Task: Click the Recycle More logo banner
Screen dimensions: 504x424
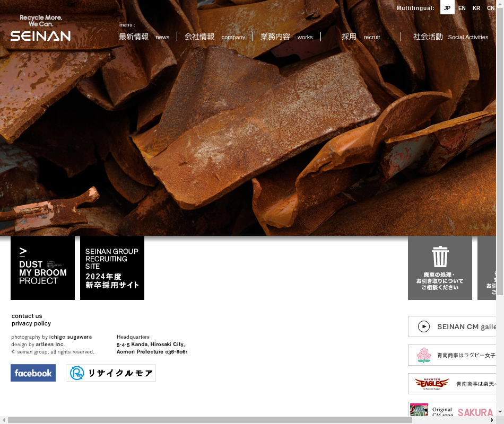Action: coord(111,373)
